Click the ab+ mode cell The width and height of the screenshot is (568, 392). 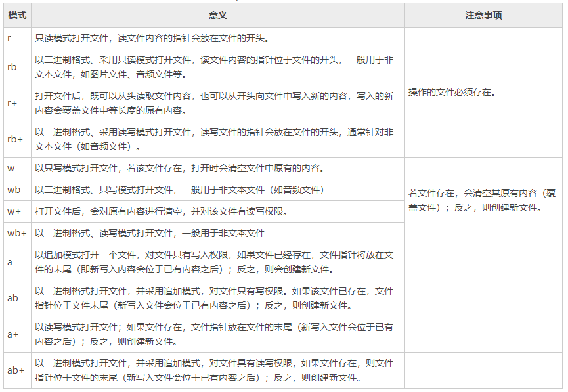[16, 370]
